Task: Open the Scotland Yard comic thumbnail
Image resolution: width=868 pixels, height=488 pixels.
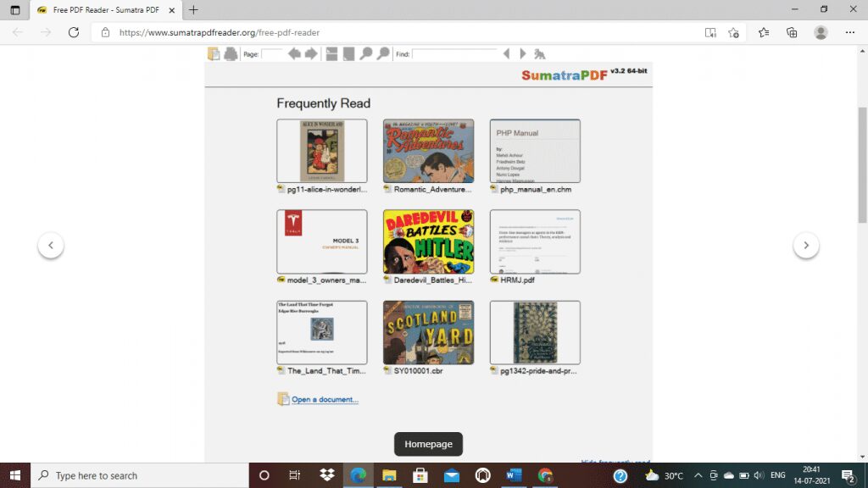Action: [428, 332]
